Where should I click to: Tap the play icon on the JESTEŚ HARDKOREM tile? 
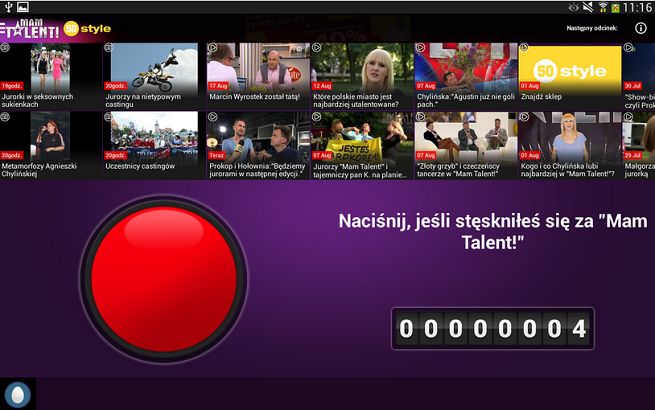pos(316,117)
